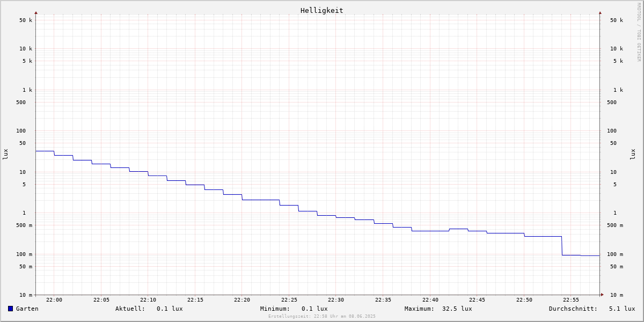The image size is (644, 322).
Task: Click the 22:30 time axis label
Action: click(x=336, y=300)
